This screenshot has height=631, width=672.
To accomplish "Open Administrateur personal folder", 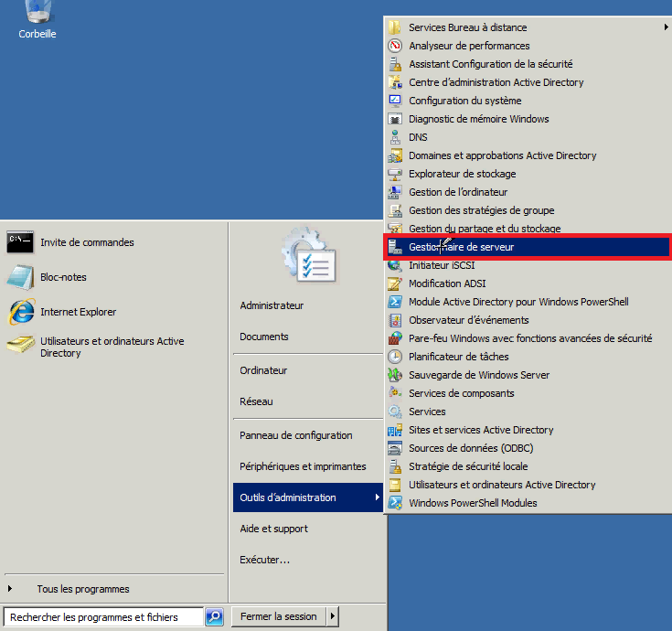I will tap(272, 305).
